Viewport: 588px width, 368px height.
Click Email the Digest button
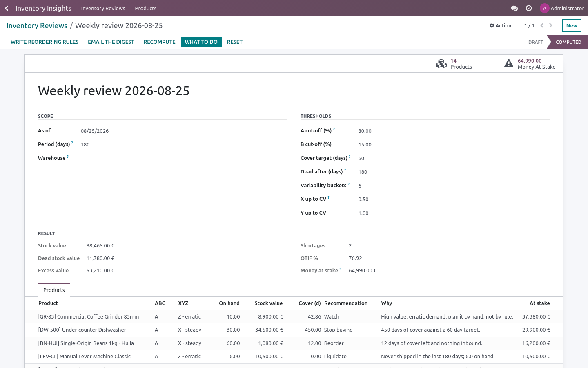click(111, 42)
